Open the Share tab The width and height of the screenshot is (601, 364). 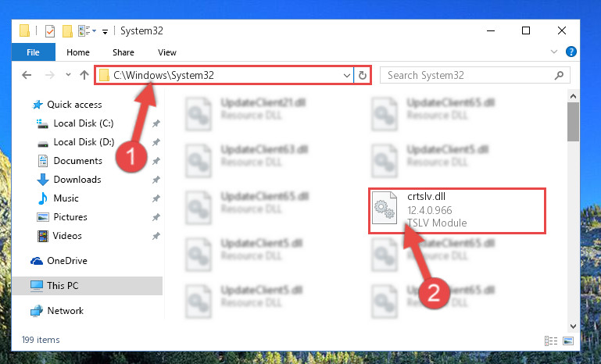click(123, 52)
